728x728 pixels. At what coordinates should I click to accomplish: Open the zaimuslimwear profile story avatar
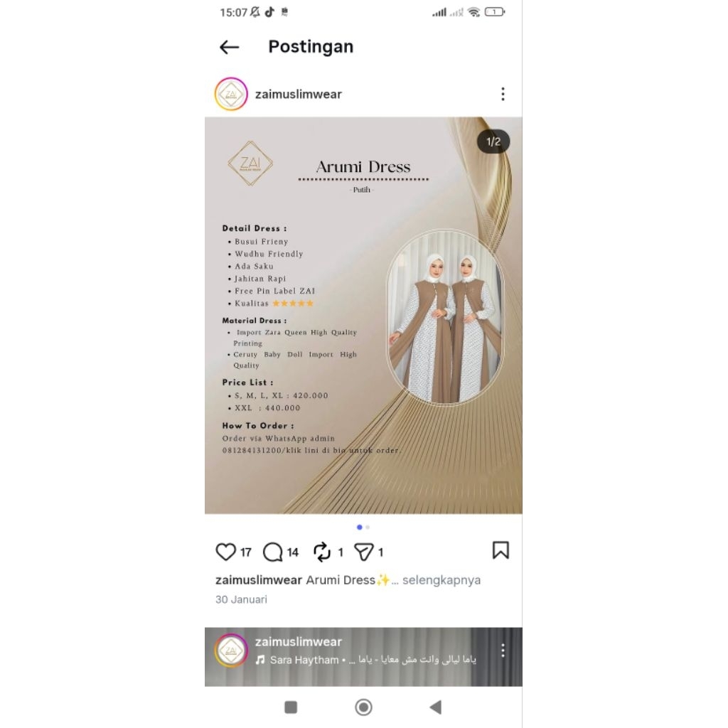coord(231,95)
